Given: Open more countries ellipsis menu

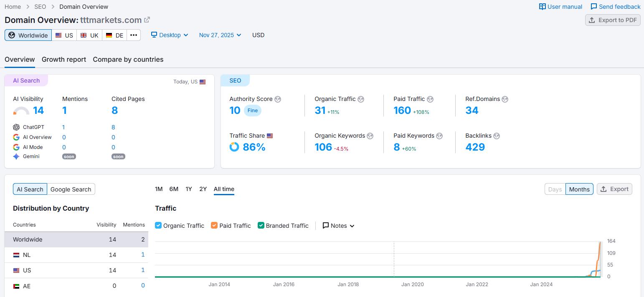Looking at the screenshot, I should click(134, 35).
